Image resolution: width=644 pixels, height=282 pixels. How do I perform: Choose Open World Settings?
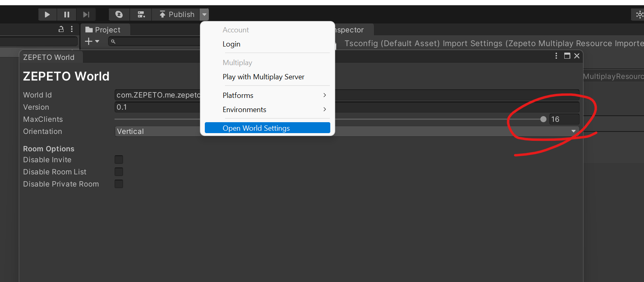pyautogui.click(x=268, y=128)
